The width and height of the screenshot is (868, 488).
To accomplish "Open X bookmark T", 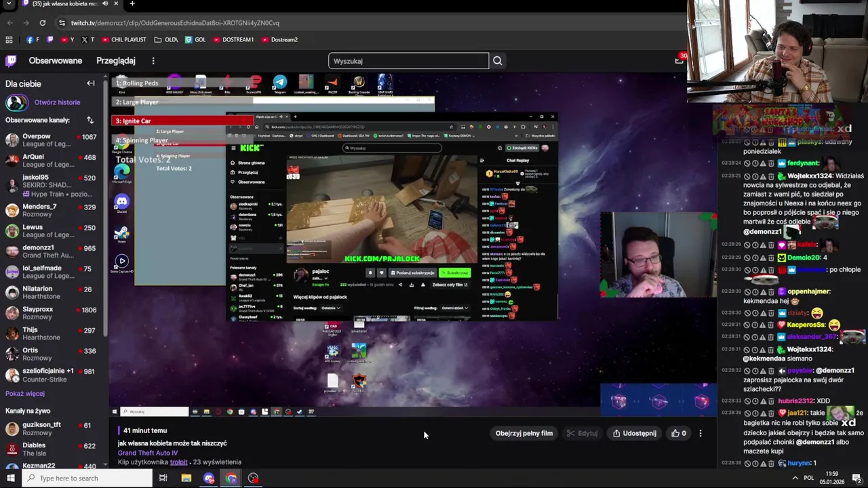I will pyautogui.click(x=88, y=39).
